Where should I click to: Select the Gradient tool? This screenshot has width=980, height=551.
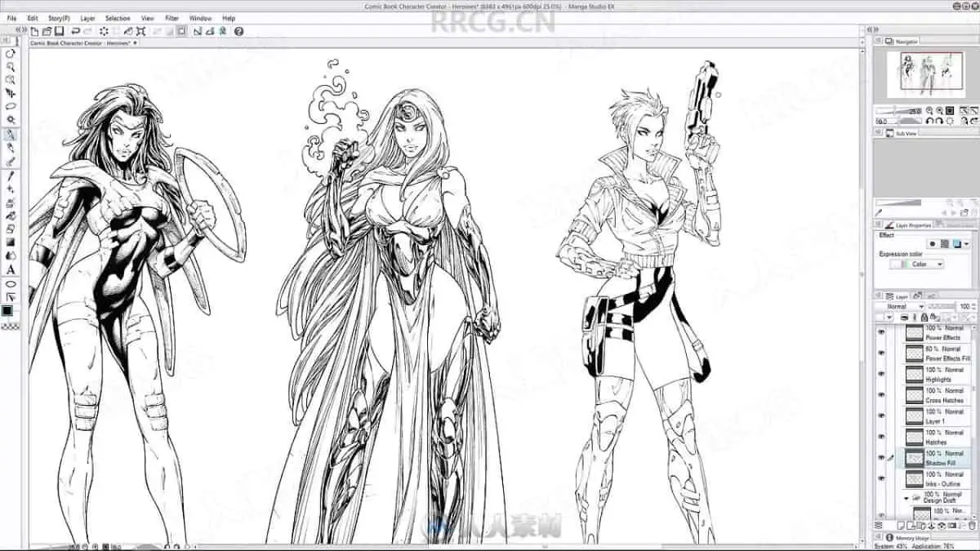click(11, 242)
